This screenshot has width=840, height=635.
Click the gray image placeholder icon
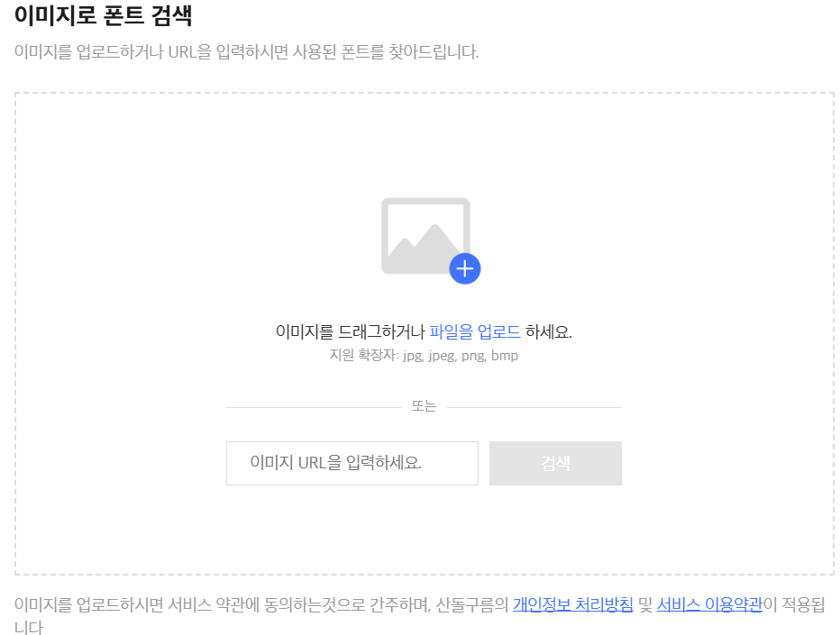click(x=424, y=234)
